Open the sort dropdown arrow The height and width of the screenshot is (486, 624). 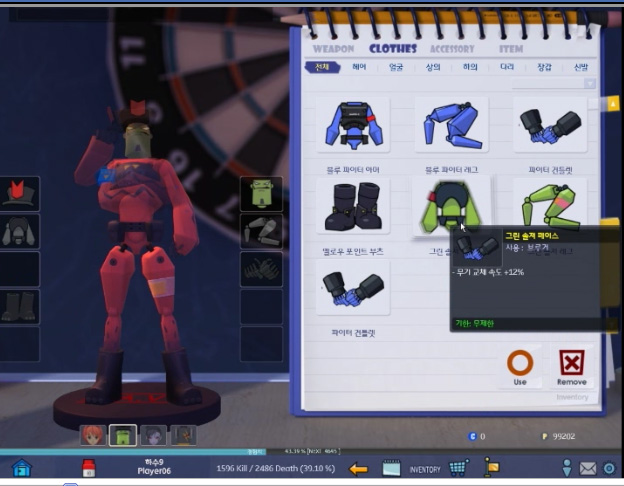pyautogui.click(x=590, y=83)
